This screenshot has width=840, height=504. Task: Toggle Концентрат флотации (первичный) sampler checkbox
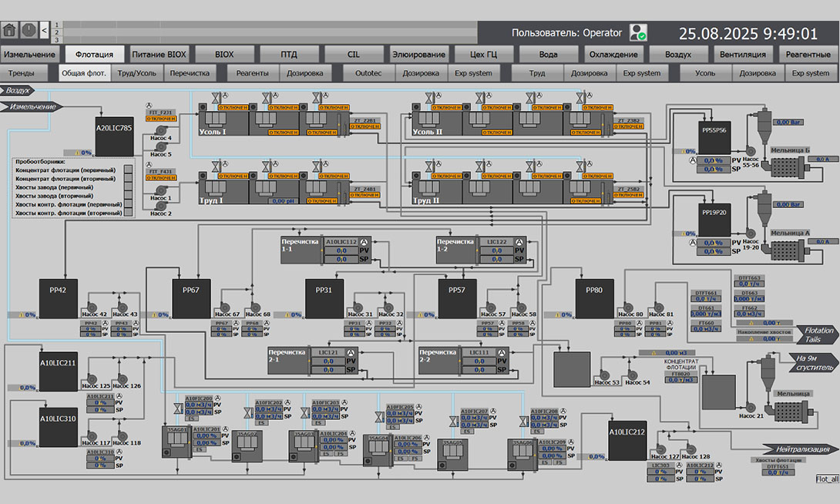tap(128, 170)
